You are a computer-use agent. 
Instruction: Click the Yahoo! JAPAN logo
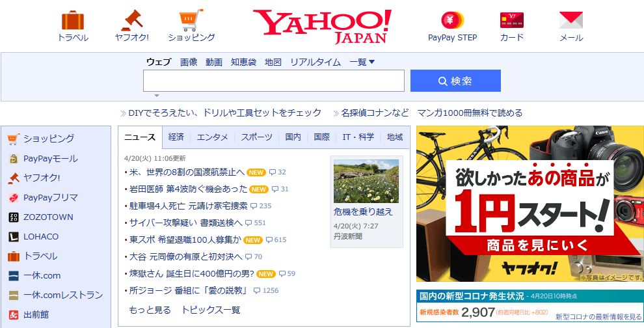(323, 26)
